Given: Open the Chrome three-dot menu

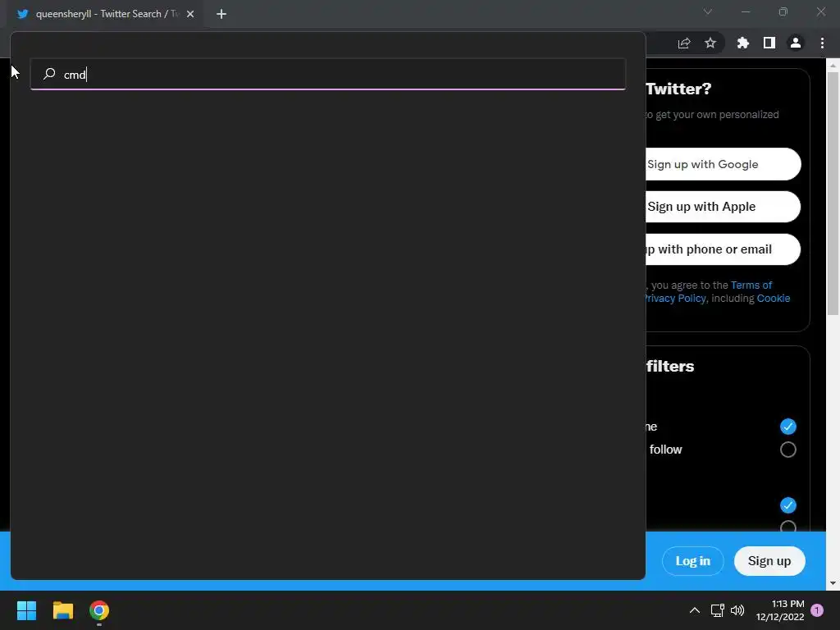Looking at the screenshot, I should [x=822, y=43].
